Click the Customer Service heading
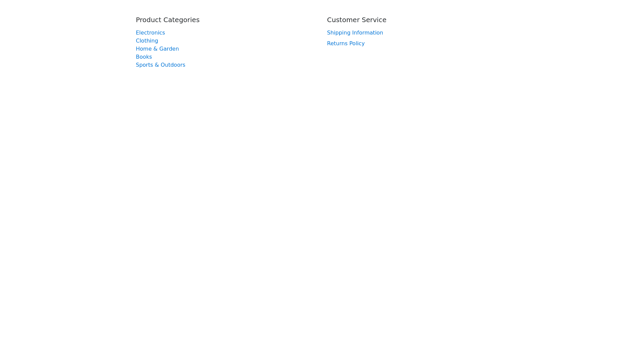 tap(357, 20)
